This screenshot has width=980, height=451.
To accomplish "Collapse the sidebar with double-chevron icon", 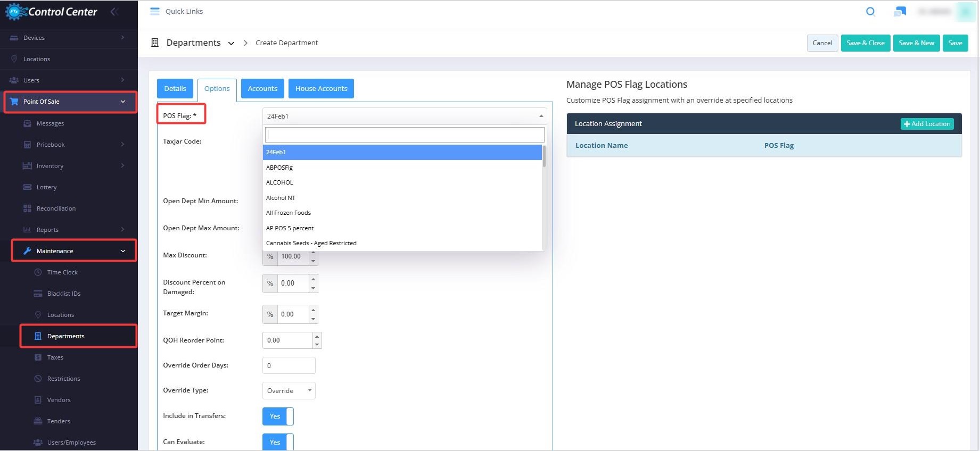I will point(114,11).
